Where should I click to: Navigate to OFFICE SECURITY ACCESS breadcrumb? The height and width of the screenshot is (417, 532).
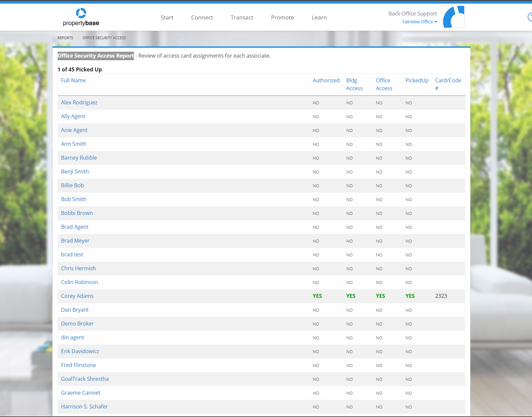click(104, 38)
